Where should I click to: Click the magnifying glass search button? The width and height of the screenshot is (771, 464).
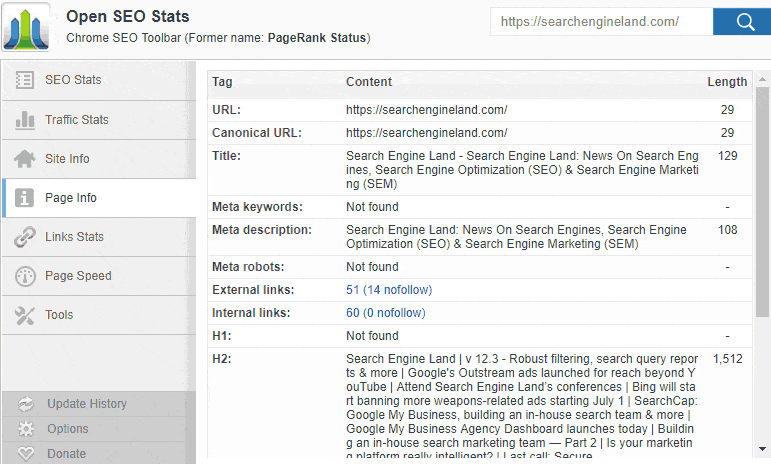[x=745, y=22]
